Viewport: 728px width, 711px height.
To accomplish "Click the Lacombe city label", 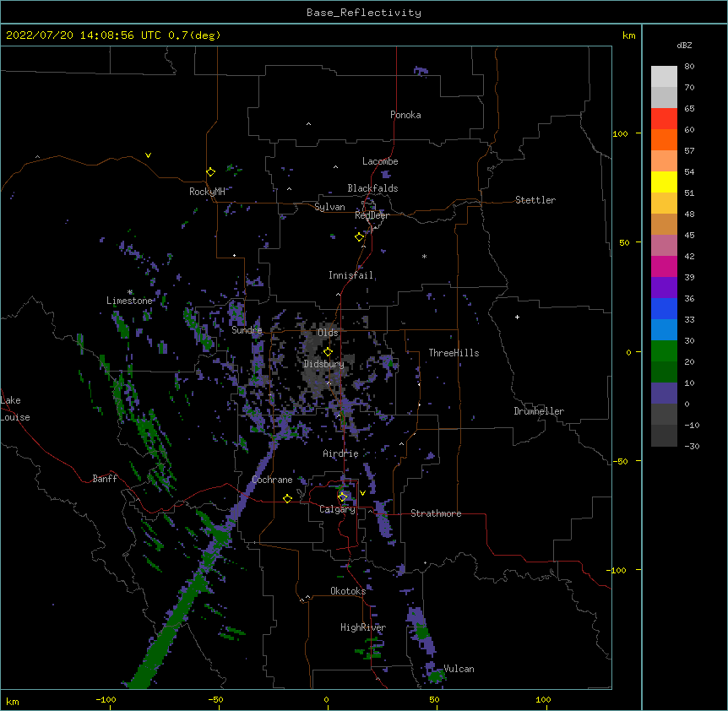I will pos(380,161).
